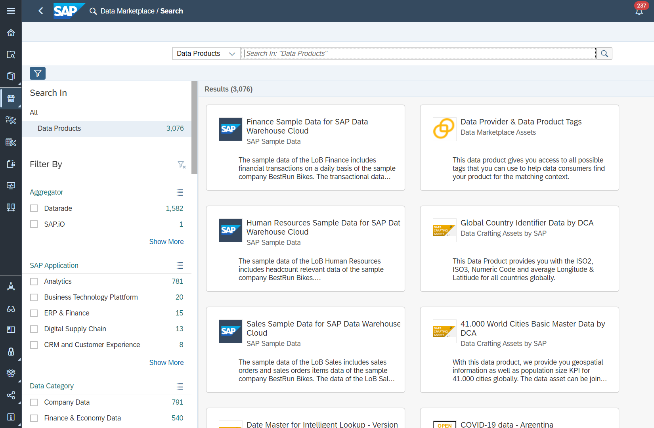Viewport: 654px width, 428px height.
Task: Open notifications bell showing 237
Action: pyautogui.click(x=639, y=9)
